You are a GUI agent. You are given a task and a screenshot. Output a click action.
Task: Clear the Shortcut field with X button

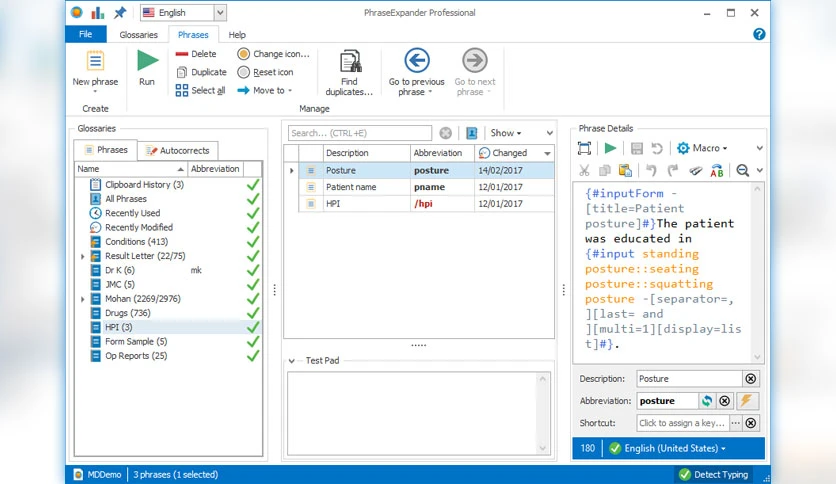[x=751, y=423]
